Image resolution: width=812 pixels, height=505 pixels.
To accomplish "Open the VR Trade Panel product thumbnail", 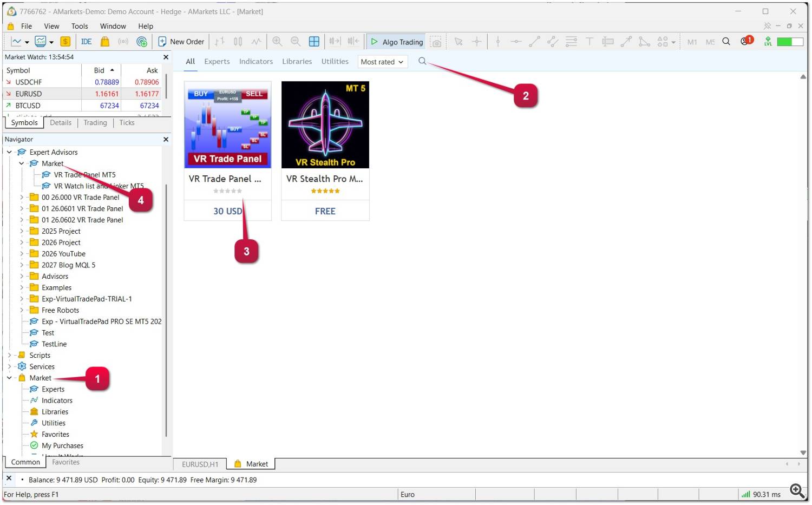I will point(228,124).
